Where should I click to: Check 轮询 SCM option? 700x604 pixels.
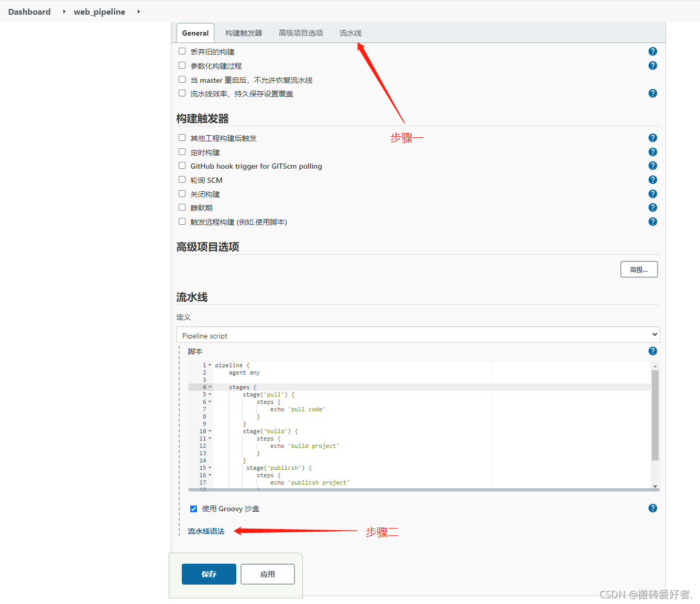[x=182, y=180]
